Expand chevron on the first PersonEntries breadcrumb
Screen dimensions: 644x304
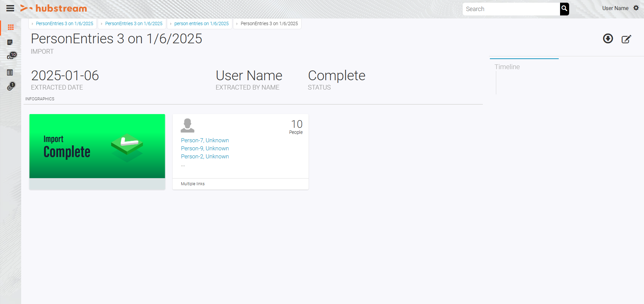click(33, 23)
